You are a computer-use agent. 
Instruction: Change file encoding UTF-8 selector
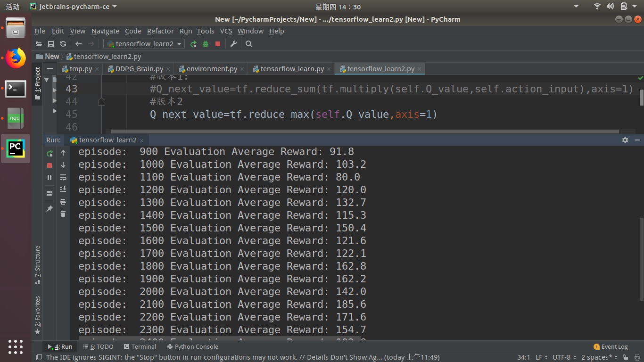click(563, 357)
